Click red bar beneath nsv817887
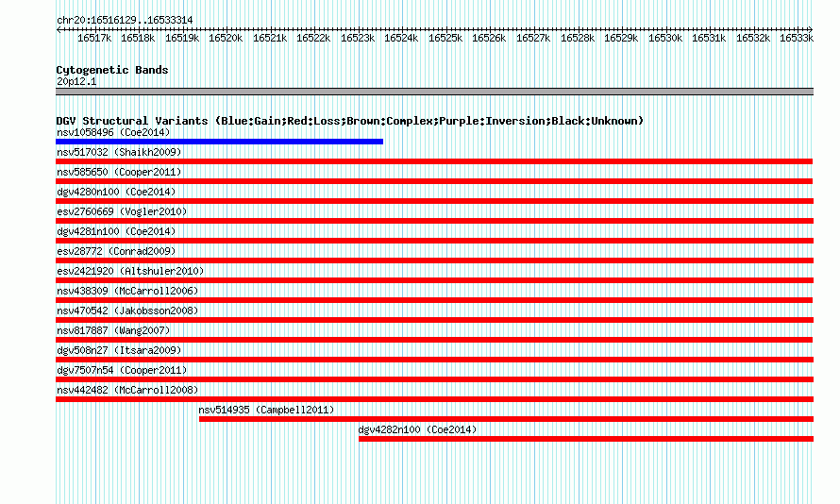840x504 pixels. pyautogui.click(x=434, y=340)
